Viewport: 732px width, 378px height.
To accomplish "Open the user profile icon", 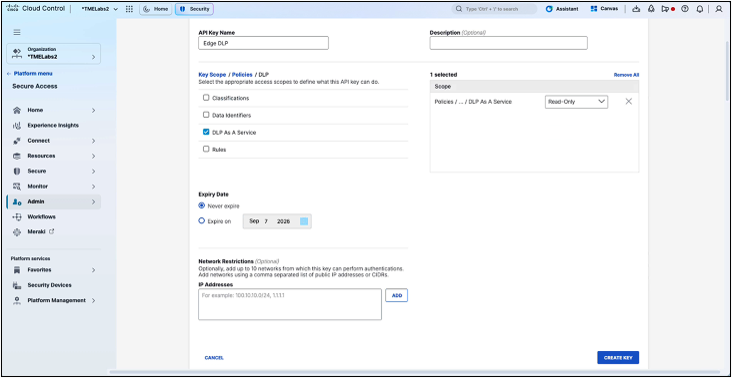I will [719, 9].
